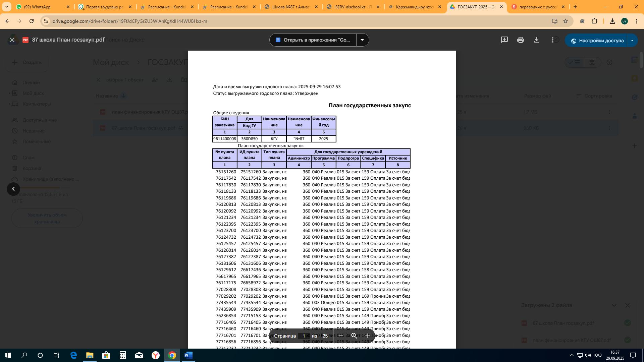Zoom in the PDF with the plus button

tap(368, 336)
